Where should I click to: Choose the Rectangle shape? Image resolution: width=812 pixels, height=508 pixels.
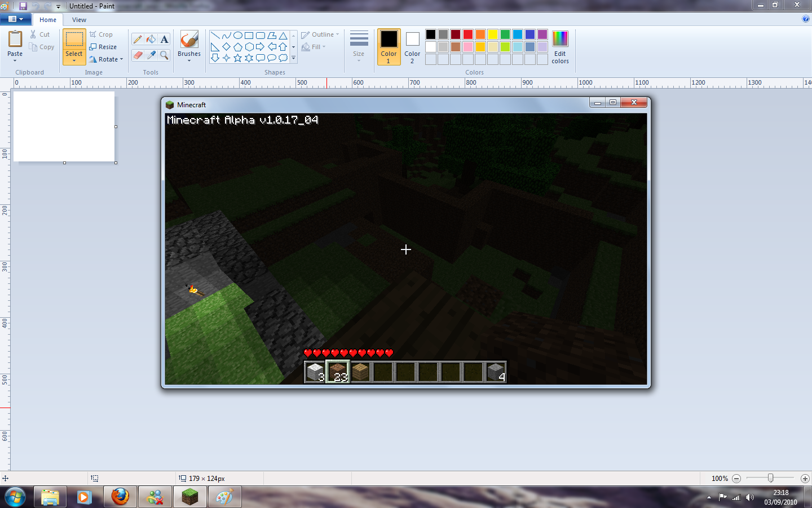(249, 36)
